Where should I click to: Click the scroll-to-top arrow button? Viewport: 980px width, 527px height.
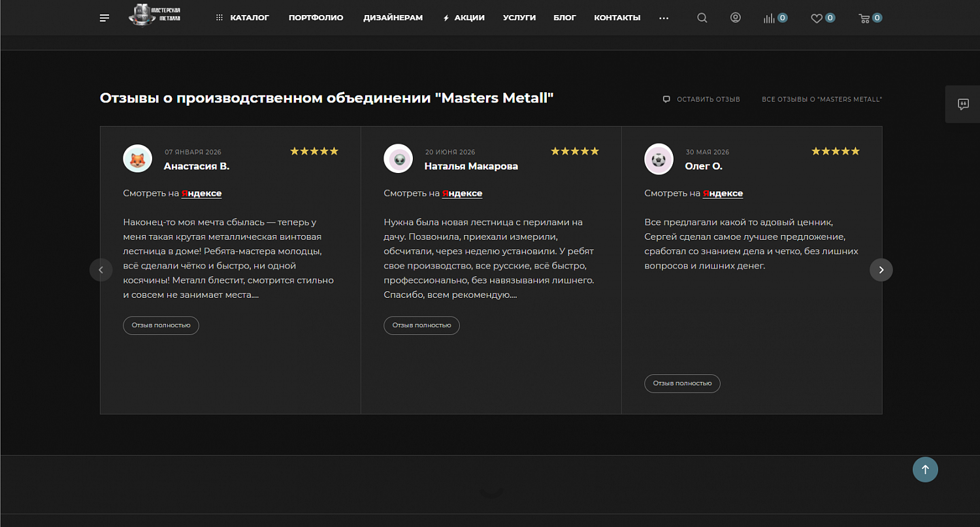[925, 470]
